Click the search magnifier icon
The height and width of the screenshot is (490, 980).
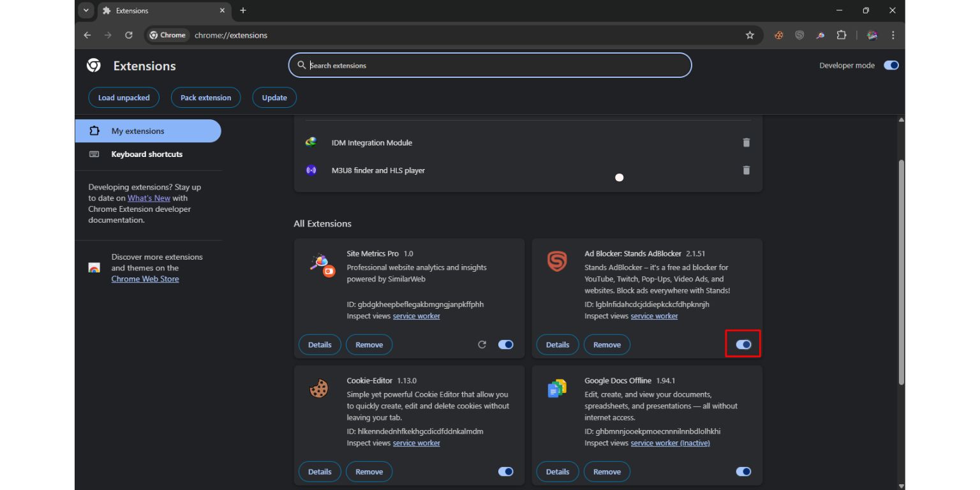[302, 65]
